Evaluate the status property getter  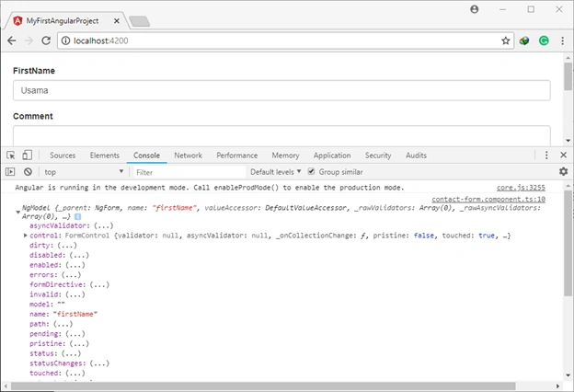(x=71, y=354)
